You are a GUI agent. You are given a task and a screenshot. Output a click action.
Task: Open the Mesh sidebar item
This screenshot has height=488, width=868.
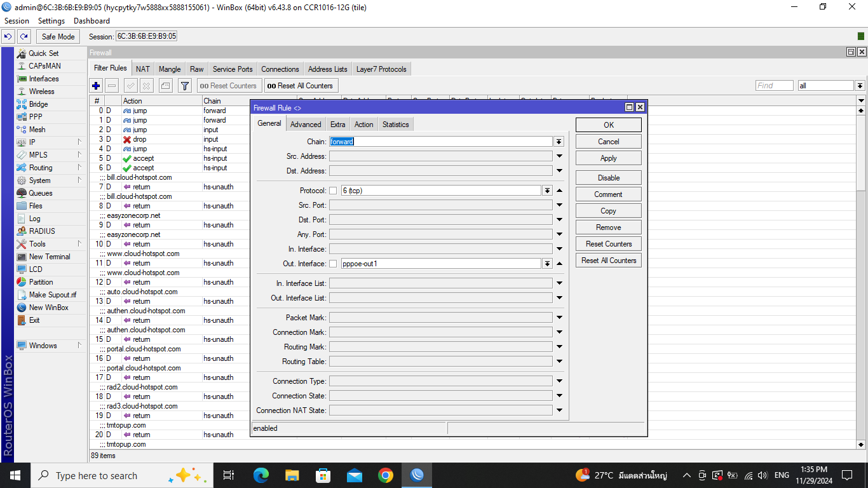37,130
